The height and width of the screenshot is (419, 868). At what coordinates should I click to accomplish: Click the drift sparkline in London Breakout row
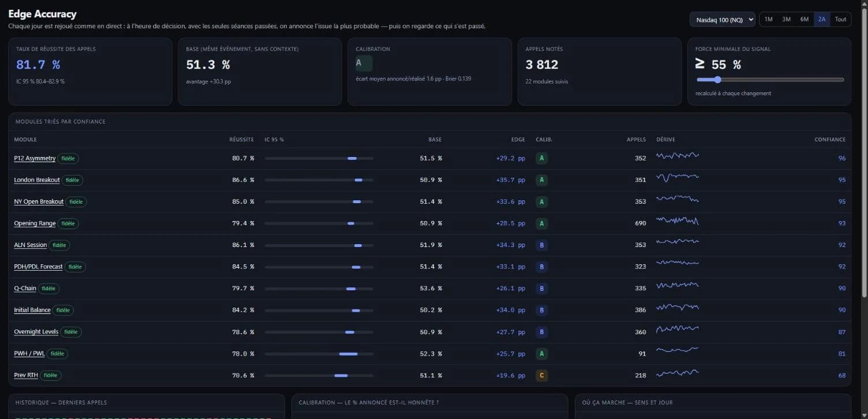(x=678, y=178)
